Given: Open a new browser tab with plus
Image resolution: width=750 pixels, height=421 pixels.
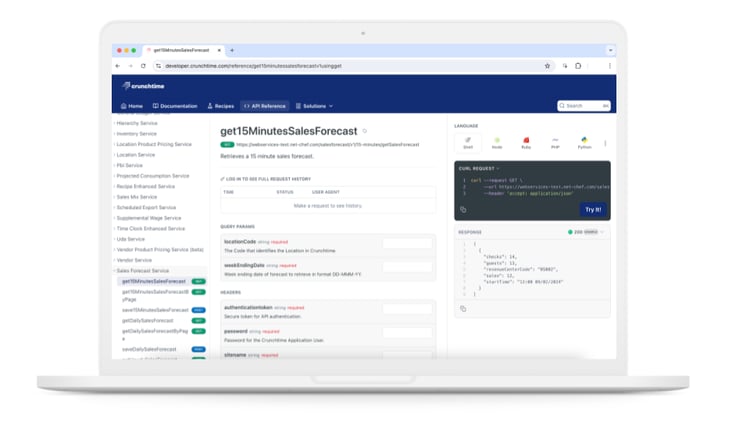Looking at the screenshot, I should tap(232, 50).
